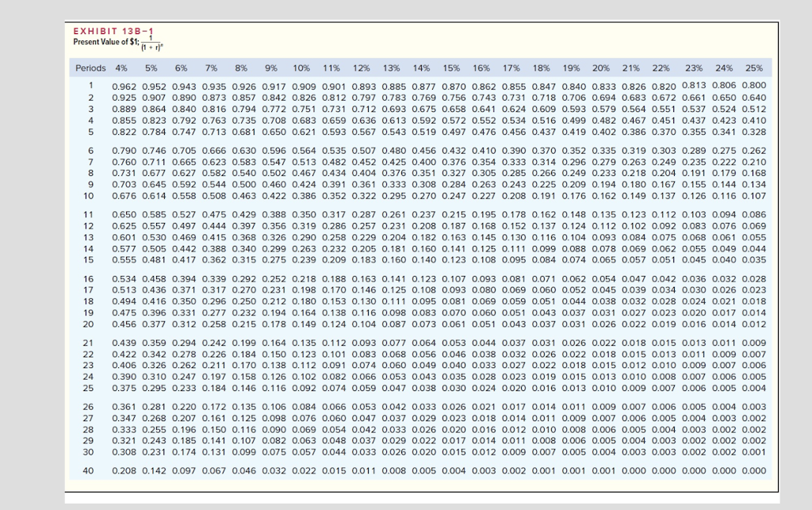Select the 25% column header

pyautogui.click(x=754, y=68)
